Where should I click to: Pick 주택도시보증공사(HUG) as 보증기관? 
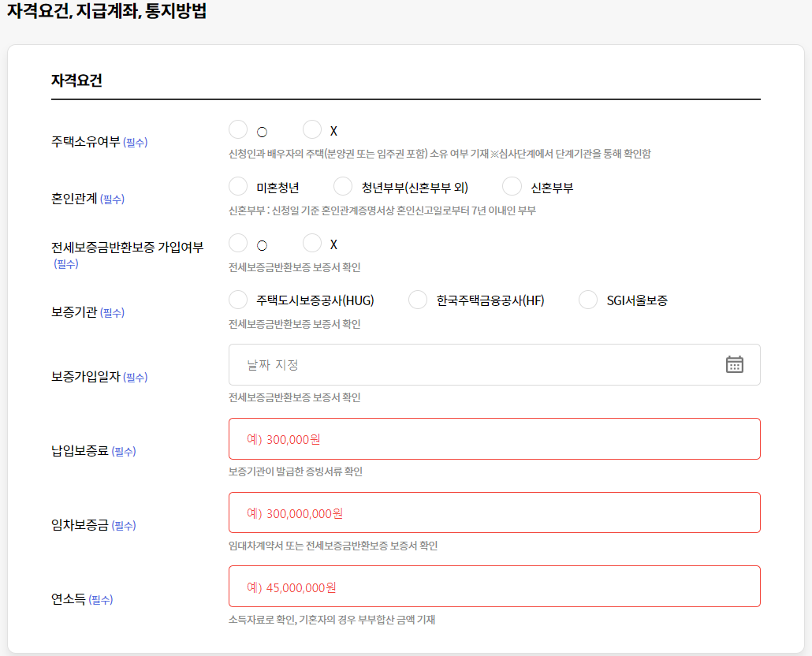(x=238, y=300)
